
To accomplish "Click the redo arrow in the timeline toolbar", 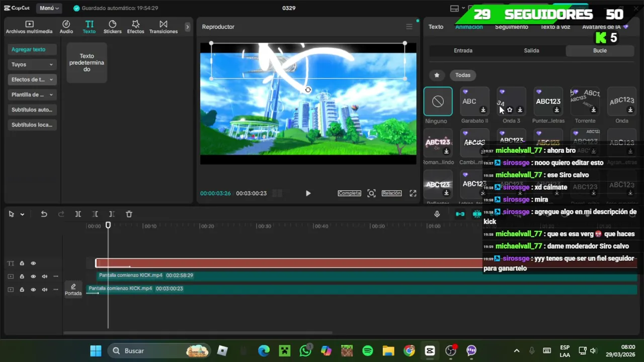I will [x=61, y=214].
